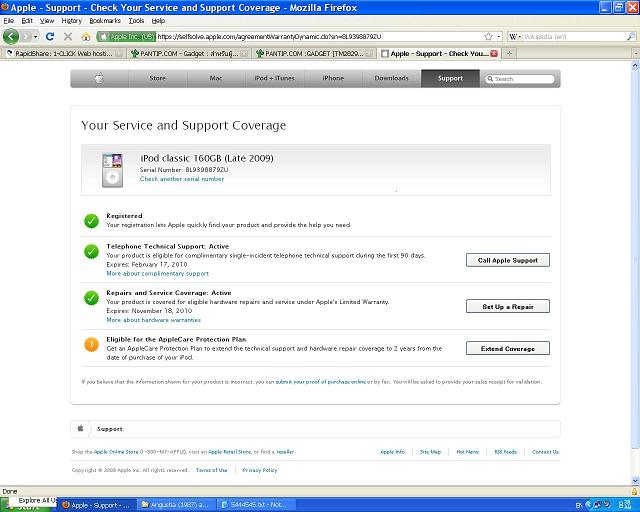Click Check another serial number link
The width and height of the screenshot is (640, 512).
pos(182,179)
